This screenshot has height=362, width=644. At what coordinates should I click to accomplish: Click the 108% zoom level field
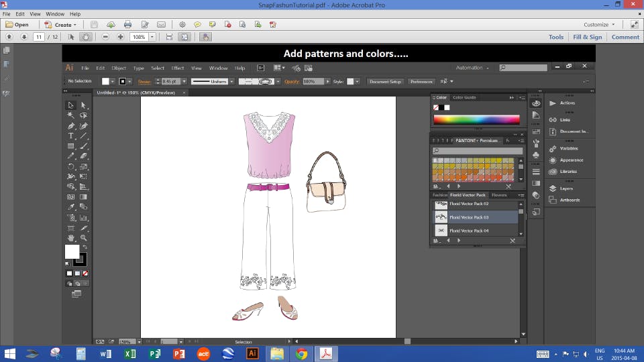tap(139, 37)
